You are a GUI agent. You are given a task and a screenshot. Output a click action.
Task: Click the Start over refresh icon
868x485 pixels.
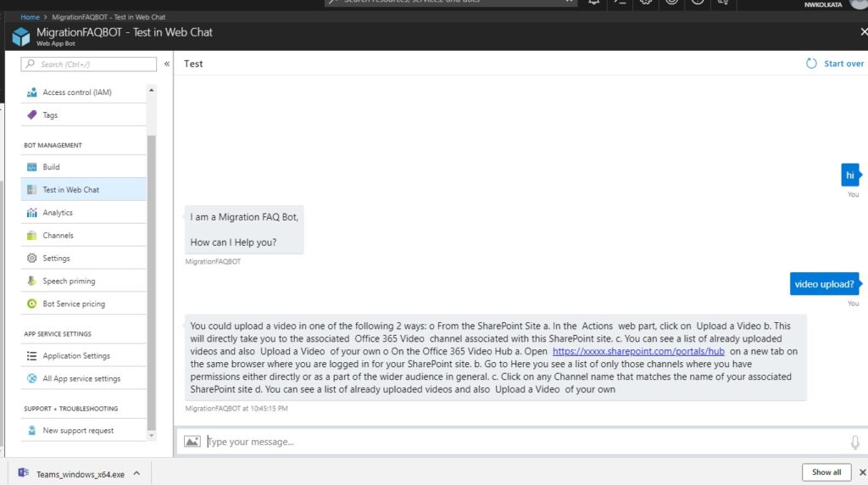click(x=811, y=64)
